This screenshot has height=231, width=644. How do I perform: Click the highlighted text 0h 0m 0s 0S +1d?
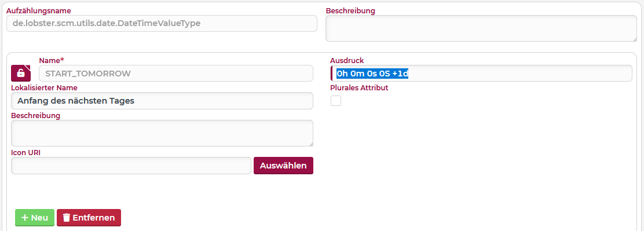pos(372,74)
